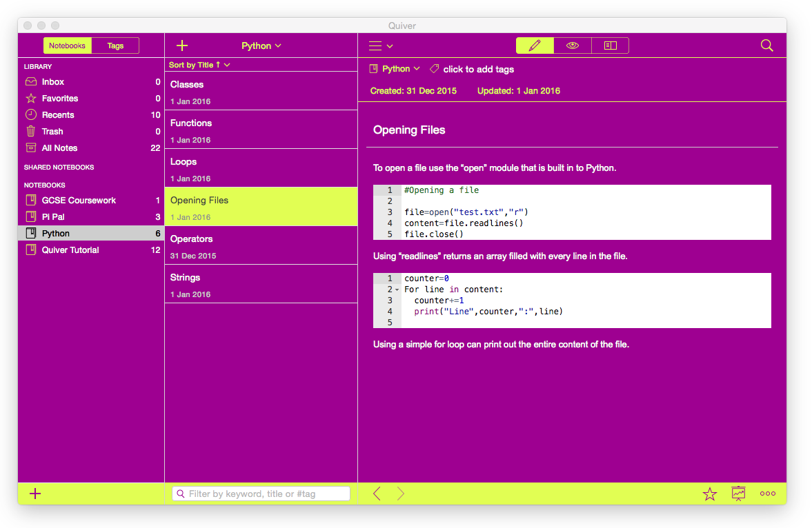Focus the filter by keyword field

click(x=261, y=494)
